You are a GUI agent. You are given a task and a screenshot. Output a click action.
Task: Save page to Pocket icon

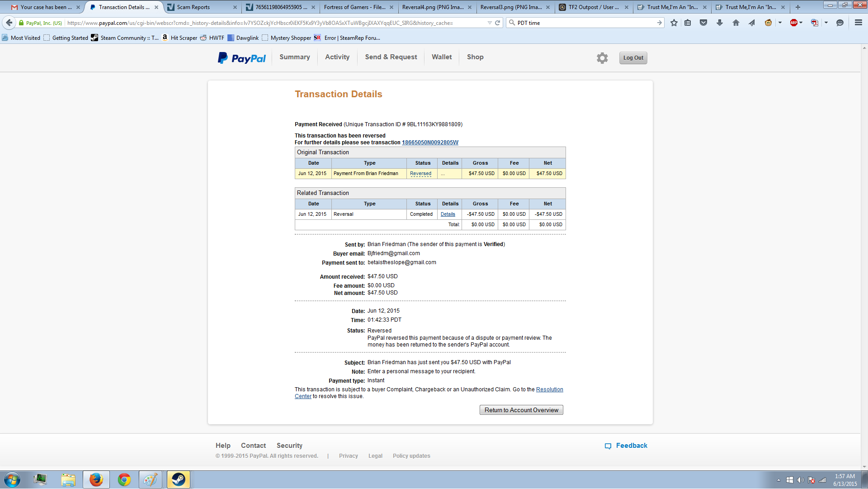click(x=703, y=23)
